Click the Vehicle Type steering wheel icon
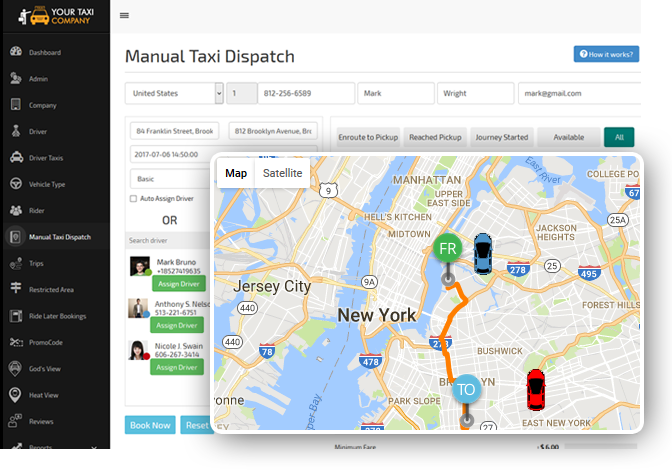Viewport: 672px width, 470px height. (x=16, y=184)
